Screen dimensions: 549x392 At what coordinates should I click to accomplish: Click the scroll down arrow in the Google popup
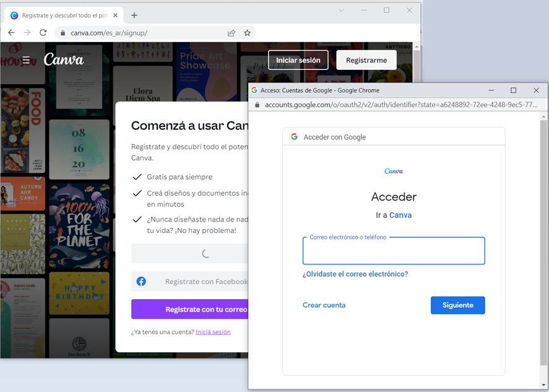[543, 385]
